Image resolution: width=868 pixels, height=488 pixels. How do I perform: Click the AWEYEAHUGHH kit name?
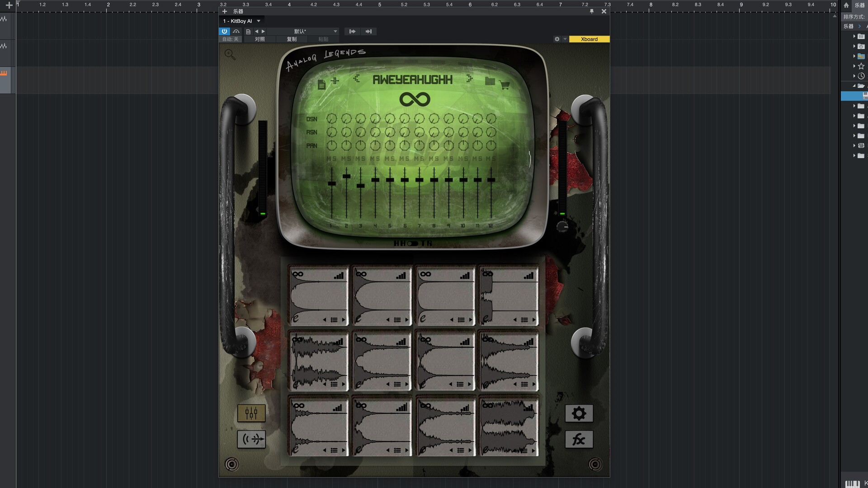pos(412,80)
